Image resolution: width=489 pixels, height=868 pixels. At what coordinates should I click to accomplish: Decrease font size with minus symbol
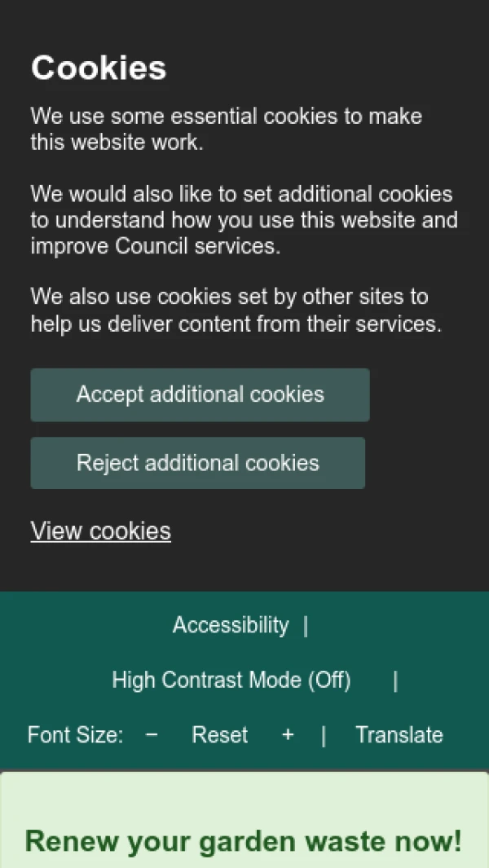pyautogui.click(x=152, y=734)
